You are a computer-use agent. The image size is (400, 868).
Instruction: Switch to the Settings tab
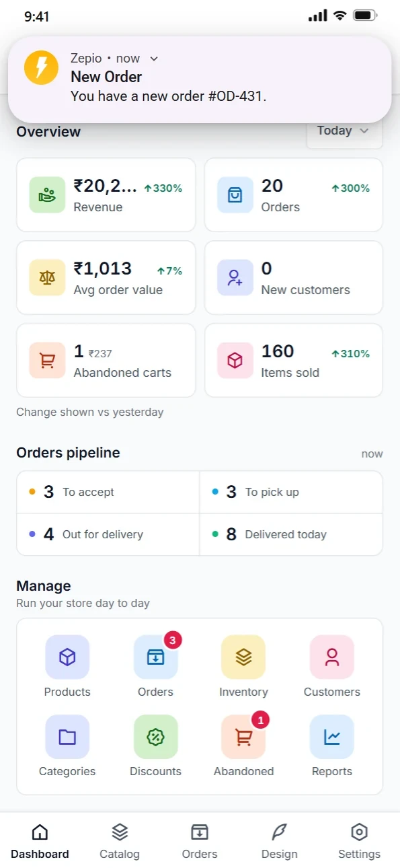click(x=359, y=841)
